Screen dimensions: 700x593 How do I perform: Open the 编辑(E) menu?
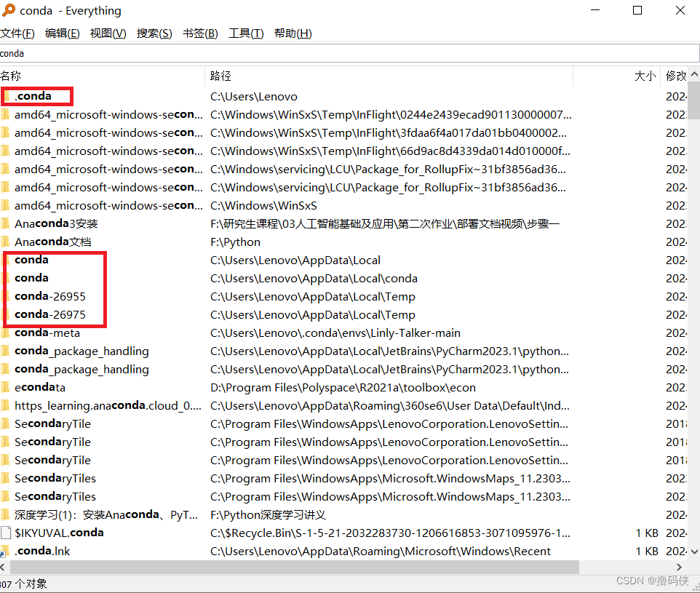pyautogui.click(x=63, y=33)
